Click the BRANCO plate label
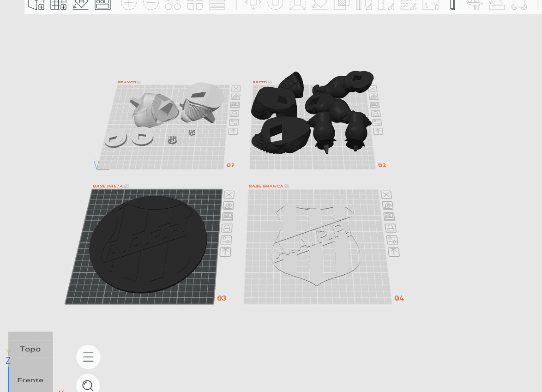Screen dimensions: 542x392 coord(127,82)
